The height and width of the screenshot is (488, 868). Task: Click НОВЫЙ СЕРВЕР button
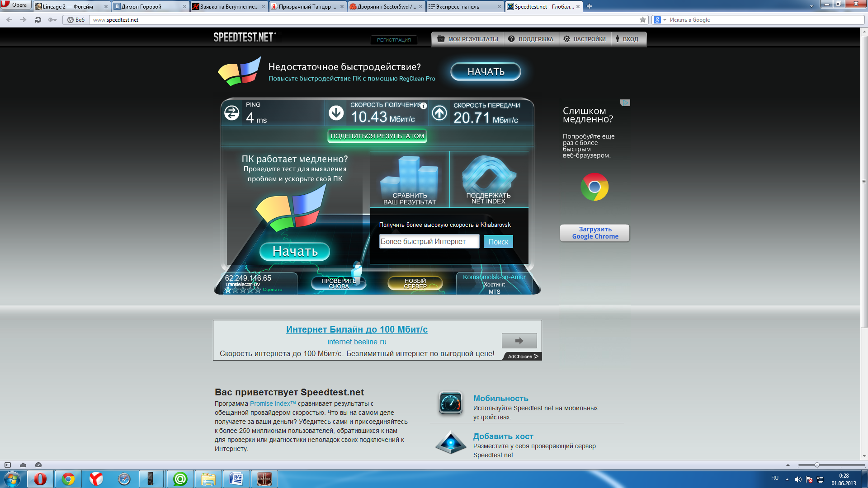415,283
